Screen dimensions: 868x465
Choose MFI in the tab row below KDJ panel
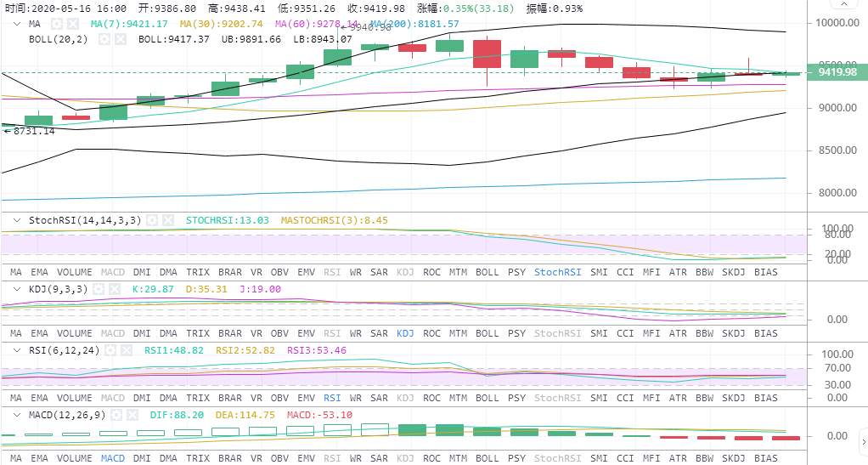coord(651,333)
